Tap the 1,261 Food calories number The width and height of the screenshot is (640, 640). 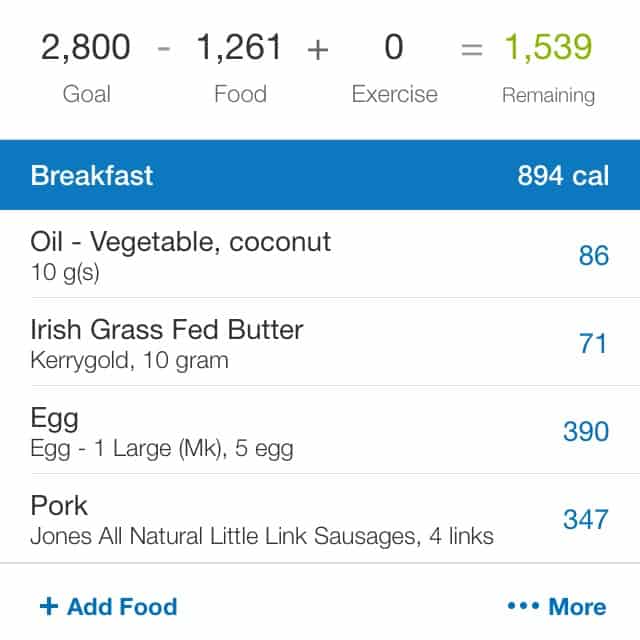point(239,48)
